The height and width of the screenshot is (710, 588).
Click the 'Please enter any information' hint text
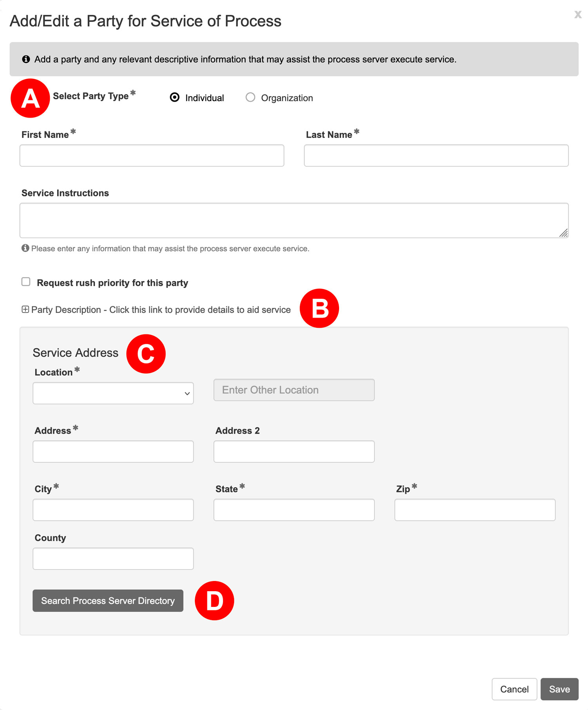click(x=170, y=249)
